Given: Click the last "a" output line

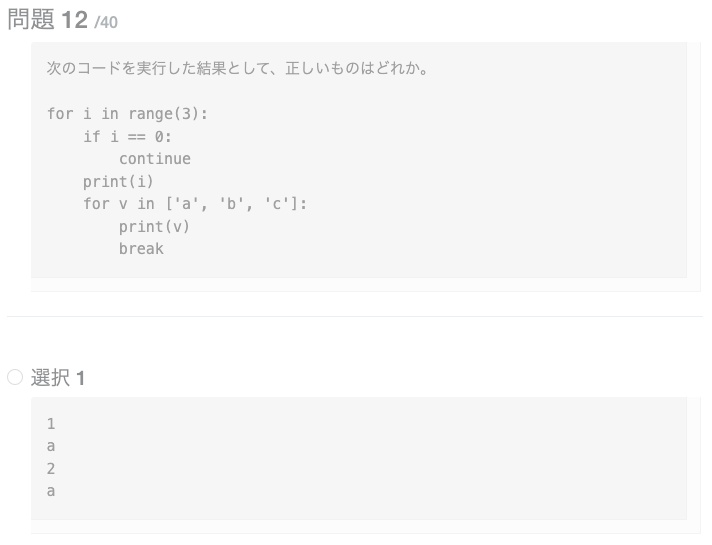Looking at the screenshot, I should 51,491.
